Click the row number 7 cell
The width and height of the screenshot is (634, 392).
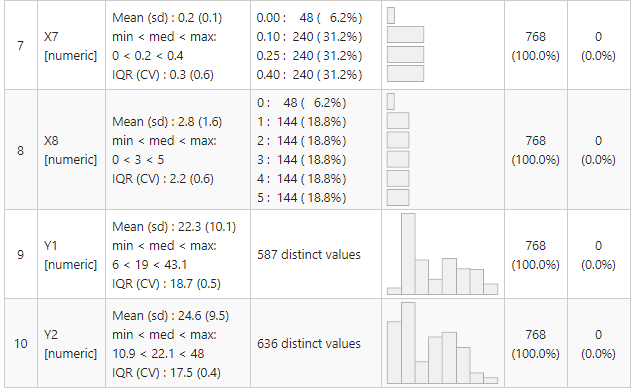(x=21, y=45)
